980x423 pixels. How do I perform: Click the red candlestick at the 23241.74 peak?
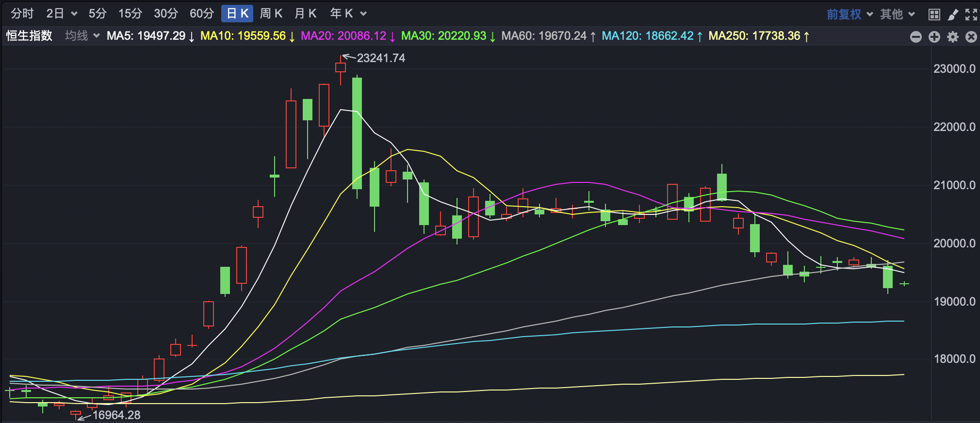341,67
